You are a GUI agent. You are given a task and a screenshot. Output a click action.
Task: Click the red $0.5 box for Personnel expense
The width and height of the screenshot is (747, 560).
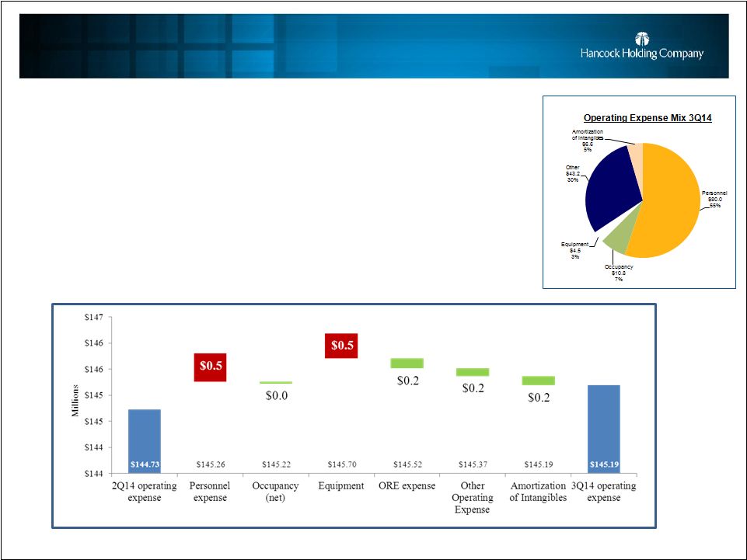[210, 367]
